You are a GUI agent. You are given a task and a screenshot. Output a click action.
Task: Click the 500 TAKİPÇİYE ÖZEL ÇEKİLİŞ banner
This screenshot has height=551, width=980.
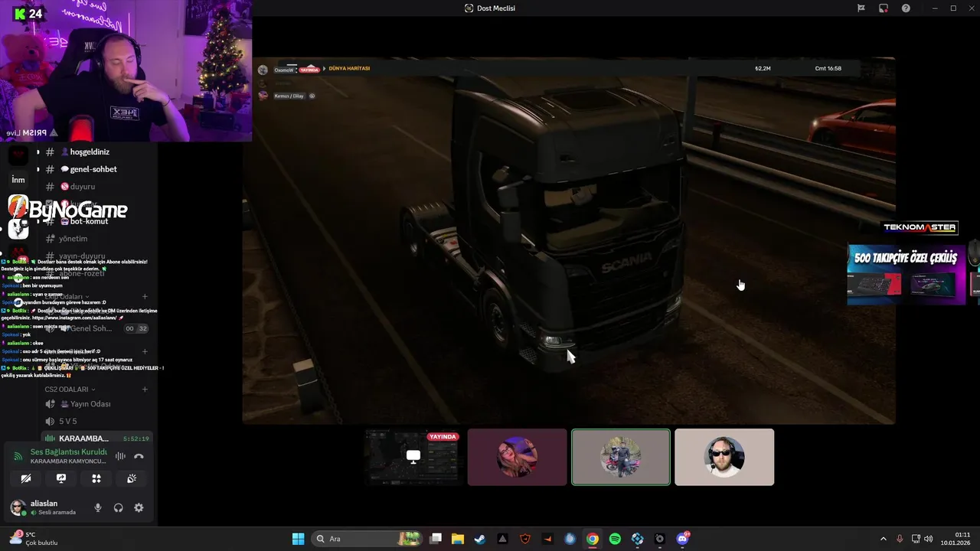click(x=906, y=274)
